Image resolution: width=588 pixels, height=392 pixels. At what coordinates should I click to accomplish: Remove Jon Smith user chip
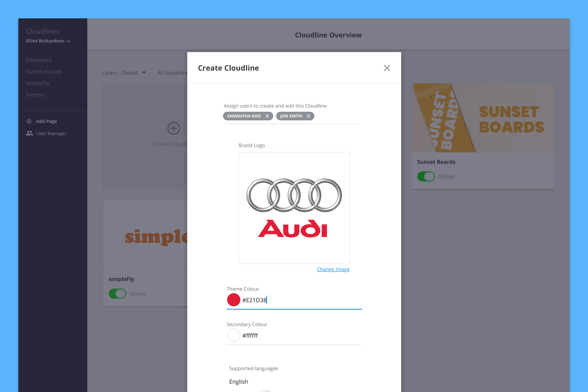308,116
